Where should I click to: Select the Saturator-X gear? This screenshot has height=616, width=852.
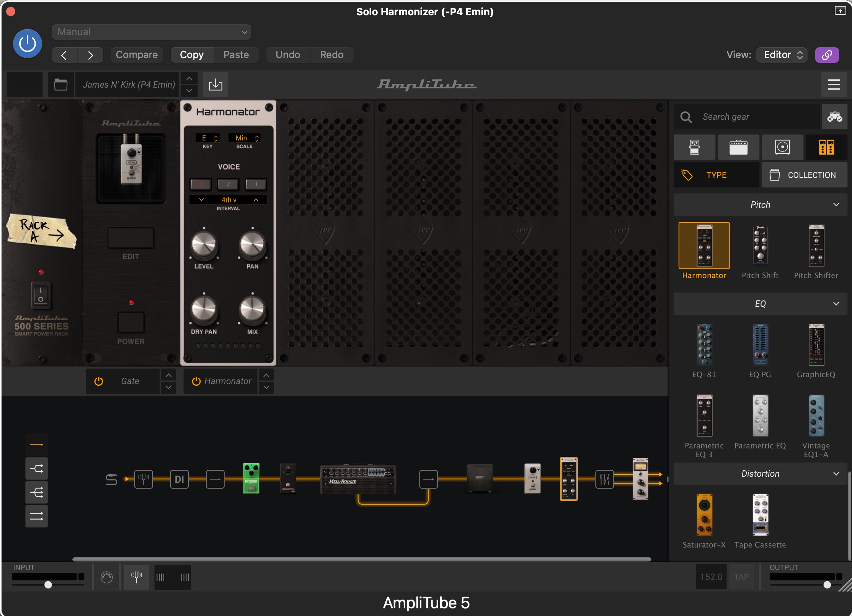(704, 515)
